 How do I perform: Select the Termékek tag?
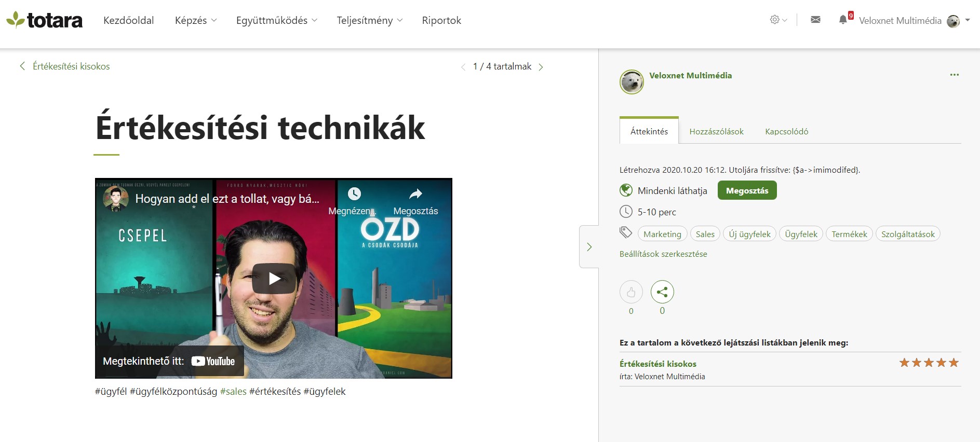849,234
